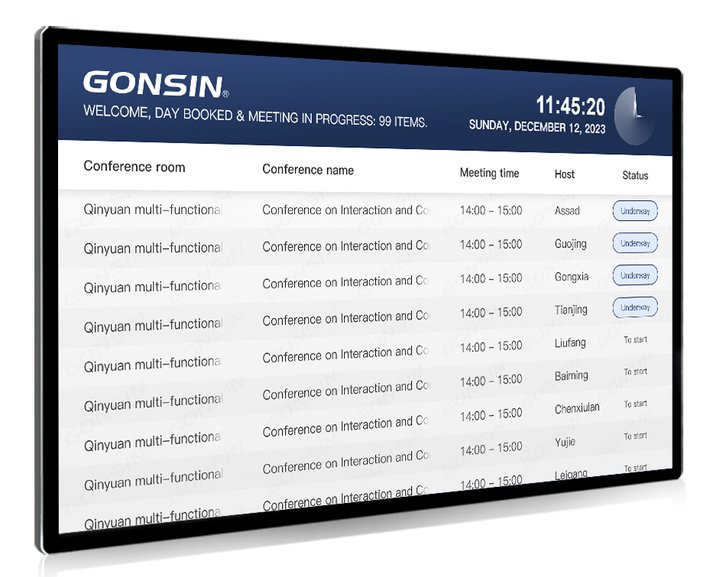Click the date Sunday, December 12, 2023

pos(537,127)
